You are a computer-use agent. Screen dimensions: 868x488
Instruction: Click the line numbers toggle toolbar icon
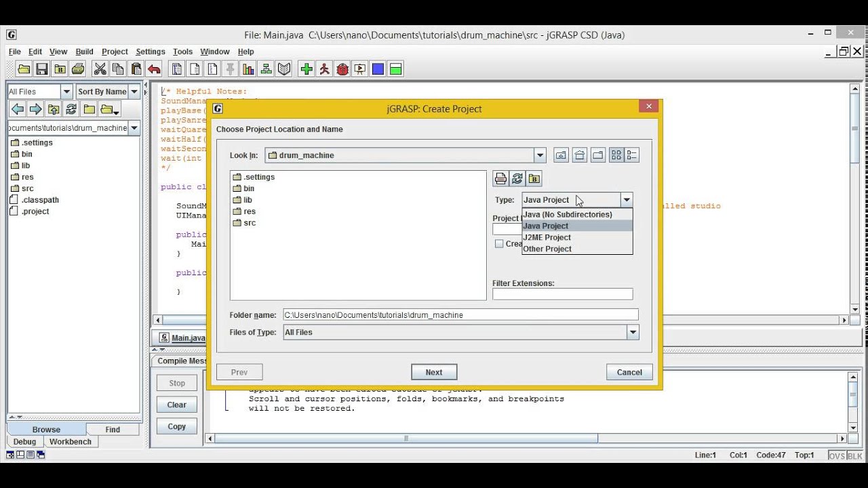pos(212,68)
